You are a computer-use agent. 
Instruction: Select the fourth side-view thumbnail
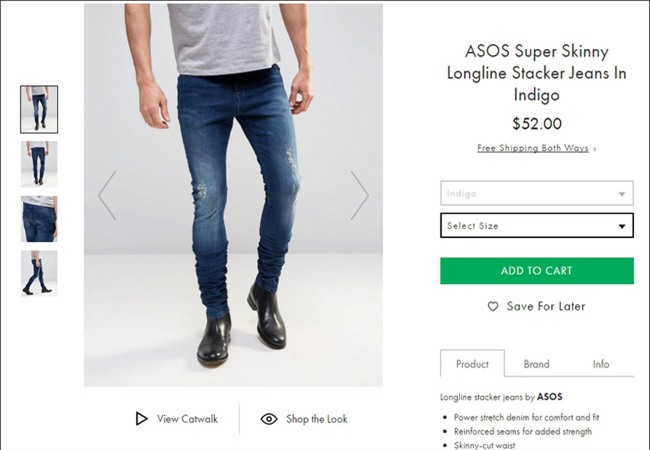point(39,273)
